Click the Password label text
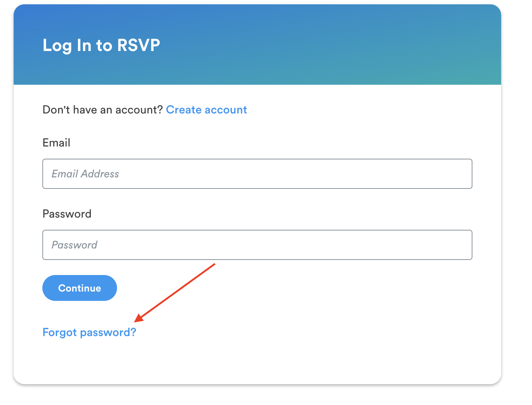Image resolution: width=532 pixels, height=405 pixels. (67, 214)
